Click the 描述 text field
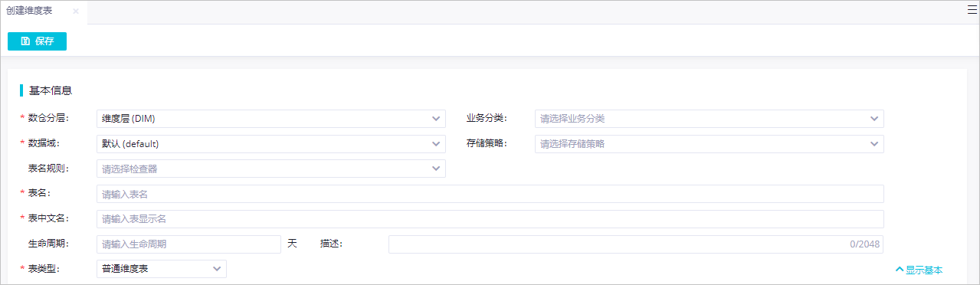Viewport: 980px width, 285px height. tap(636, 244)
